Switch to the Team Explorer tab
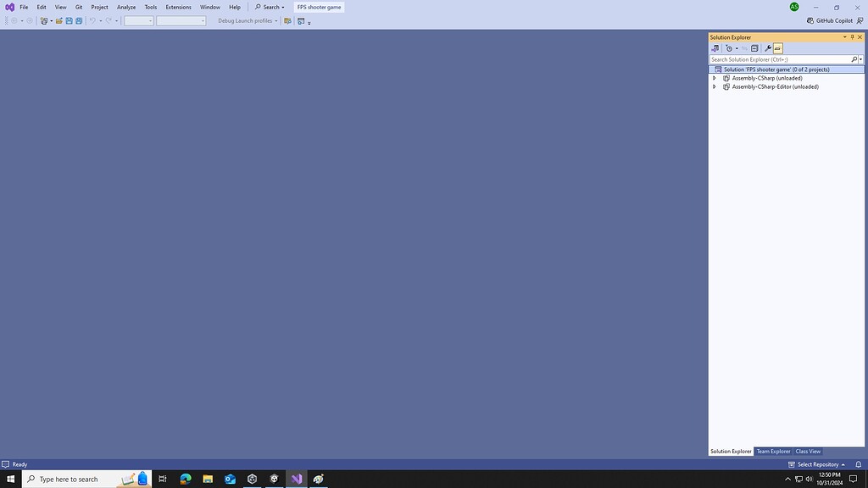The height and width of the screenshot is (488, 868). pyautogui.click(x=772, y=451)
